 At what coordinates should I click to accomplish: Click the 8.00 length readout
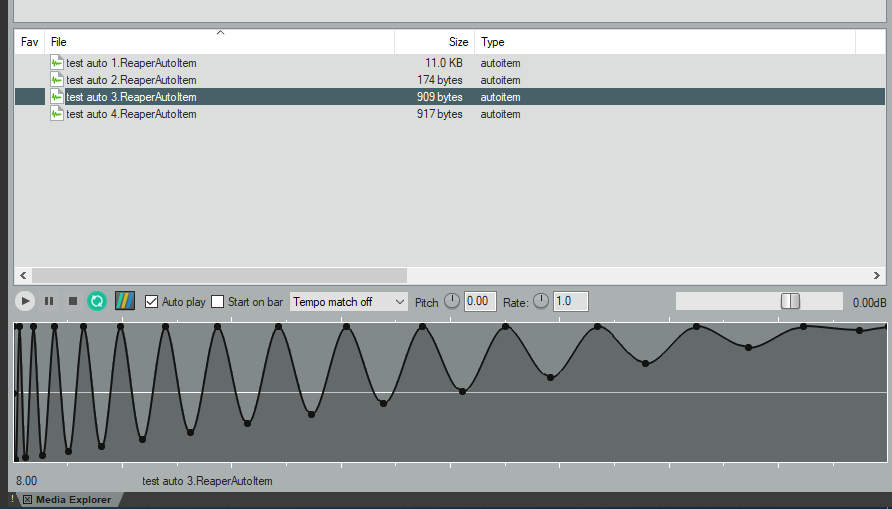pyautogui.click(x=26, y=481)
